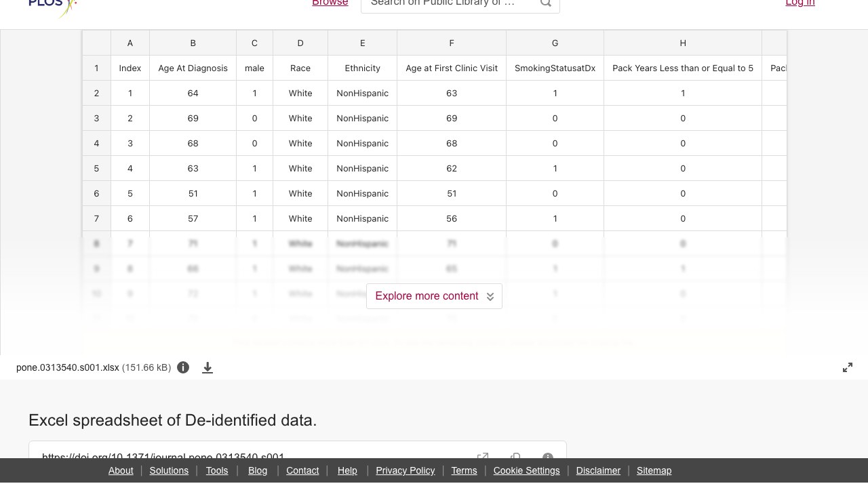Open the Solutions footer link
868x488 pixels.
coord(169,470)
